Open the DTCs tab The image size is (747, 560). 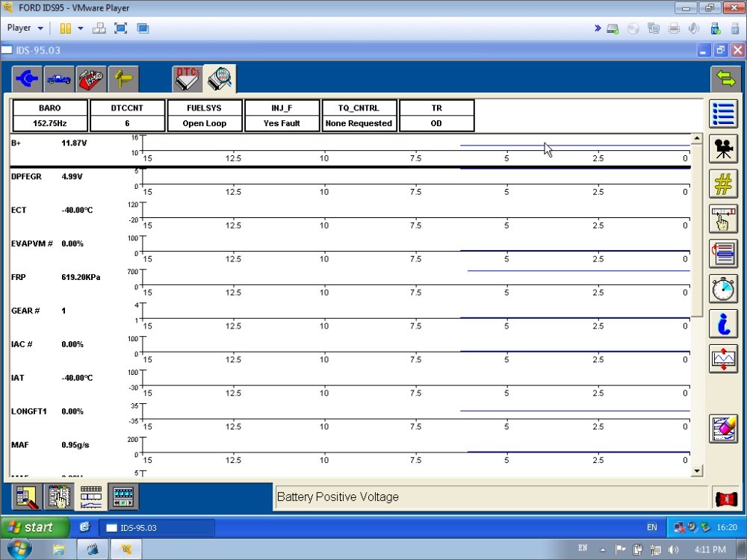187,78
